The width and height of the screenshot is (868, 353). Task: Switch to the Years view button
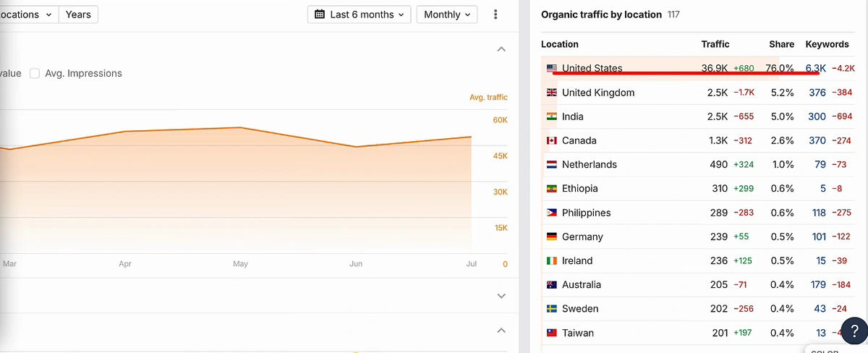pyautogui.click(x=78, y=14)
